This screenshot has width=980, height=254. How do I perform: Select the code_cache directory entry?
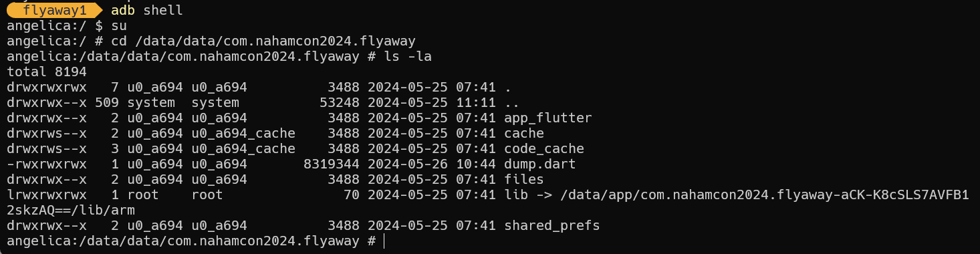pos(544,149)
